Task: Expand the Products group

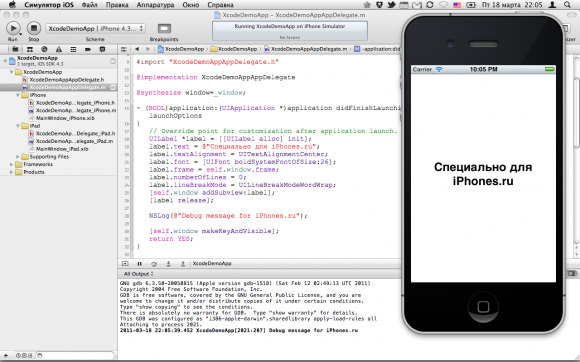Action: tap(11, 172)
